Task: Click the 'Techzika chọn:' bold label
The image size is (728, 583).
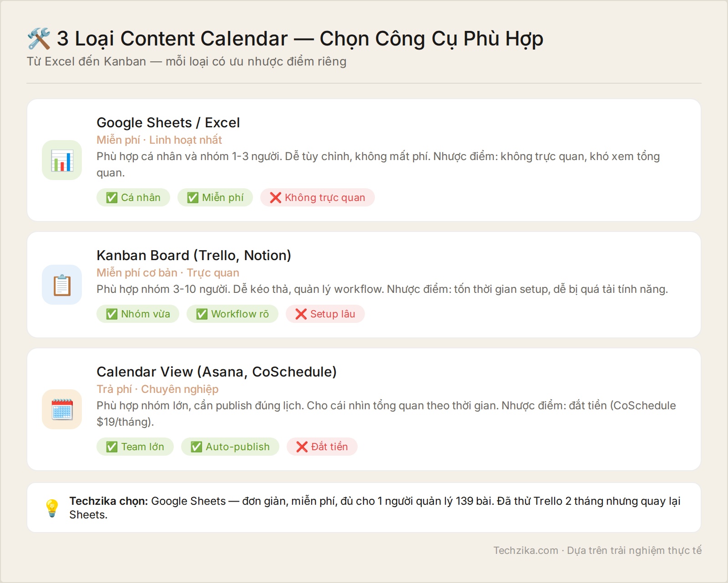Action: pyautogui.click(x=109, y=501)
